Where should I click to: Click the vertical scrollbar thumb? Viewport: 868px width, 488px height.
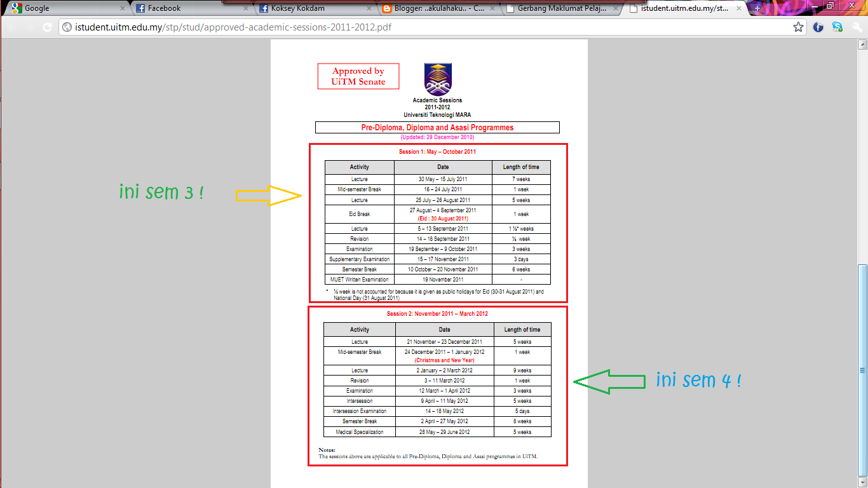click(863, 370)
